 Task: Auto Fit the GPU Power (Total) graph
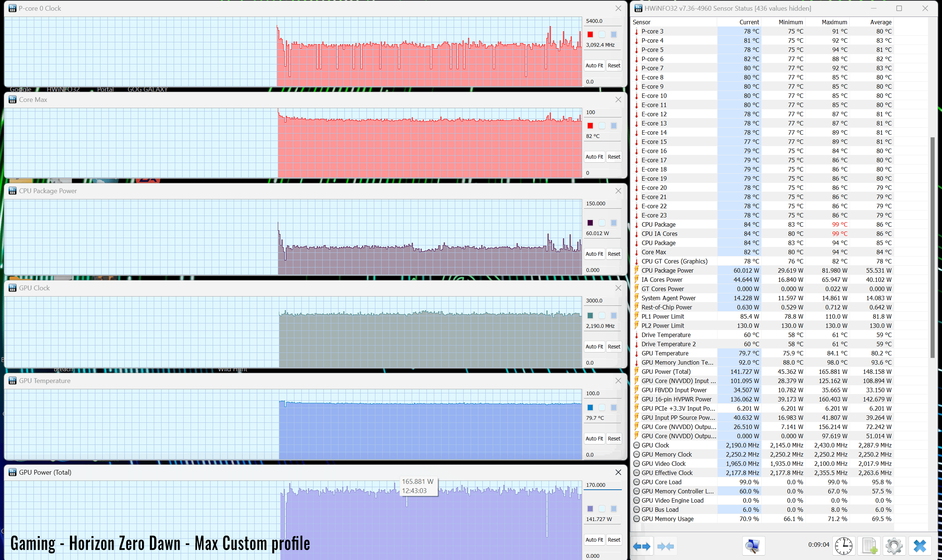point(594,540)
